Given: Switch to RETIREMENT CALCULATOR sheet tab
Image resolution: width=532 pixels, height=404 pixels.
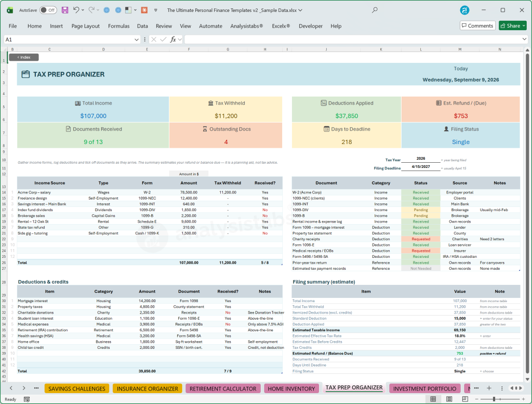Looking at the screenshot, I should point(223,389).
